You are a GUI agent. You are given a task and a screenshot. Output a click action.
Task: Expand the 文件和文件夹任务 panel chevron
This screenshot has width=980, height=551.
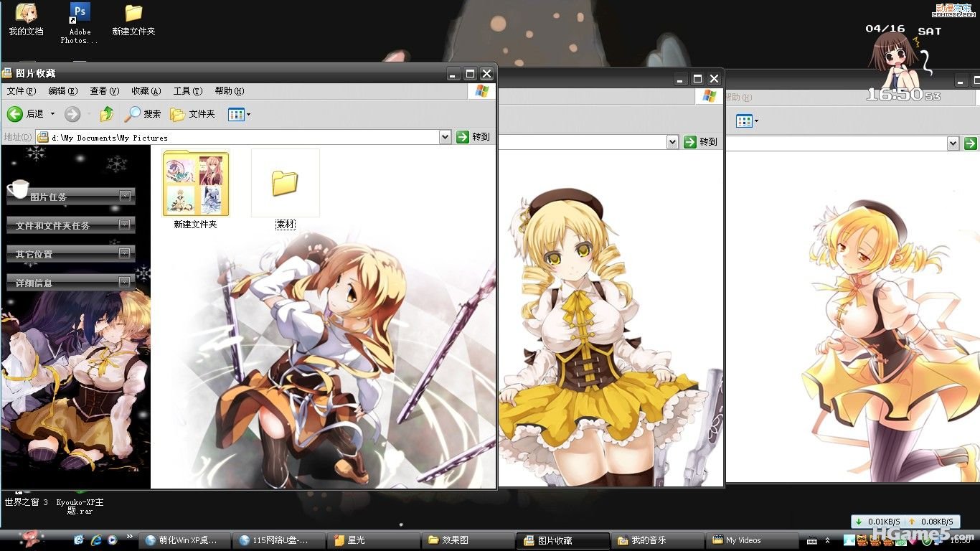pos(126,225)
